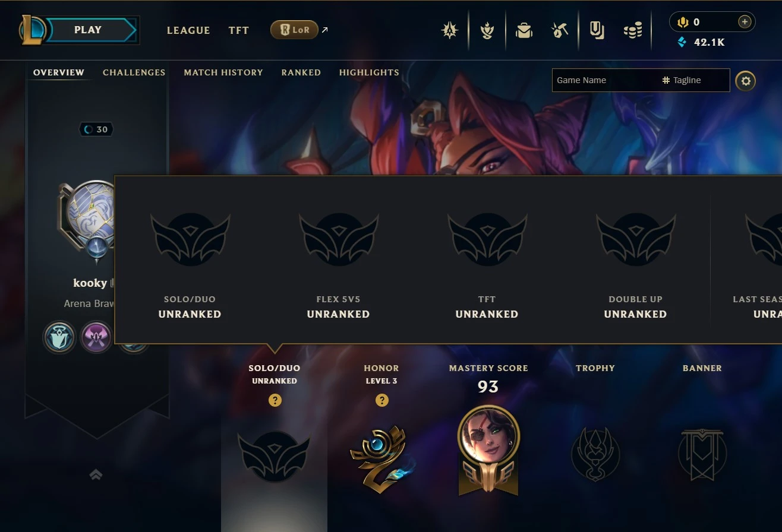
Task: Click the Game Name search field
Action: tap(605, 80)
